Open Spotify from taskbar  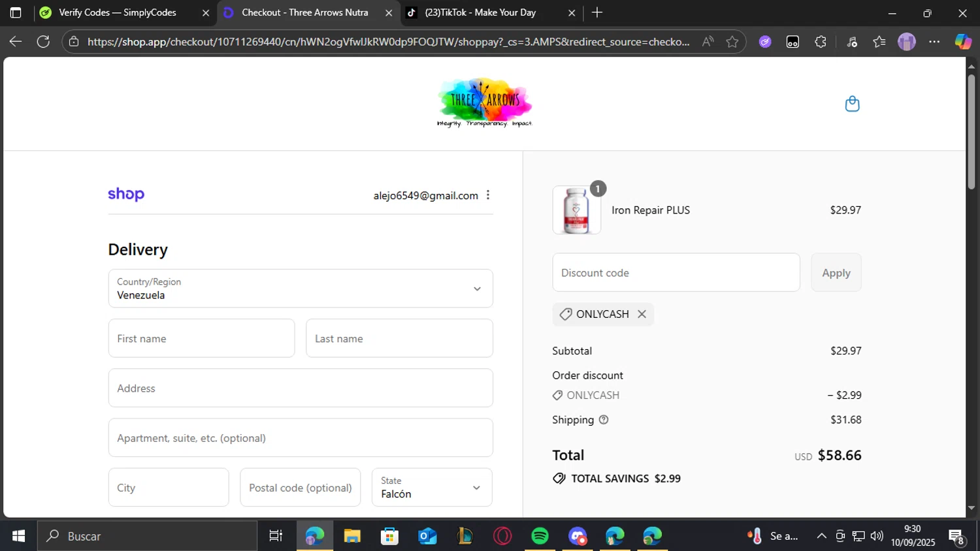(x=540, y=536)
